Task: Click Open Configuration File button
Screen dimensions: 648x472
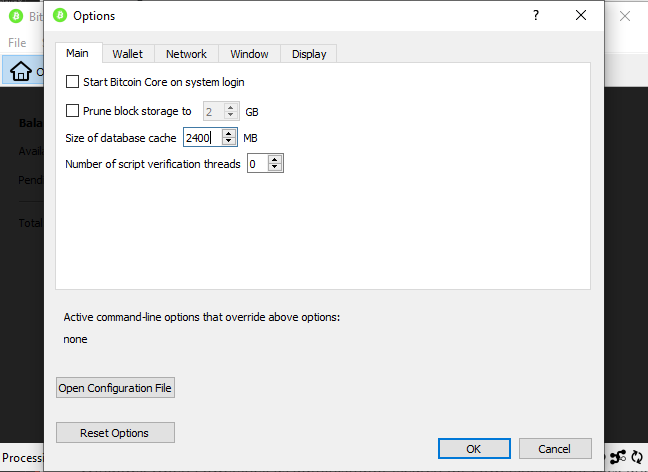Action: [115, 388]
